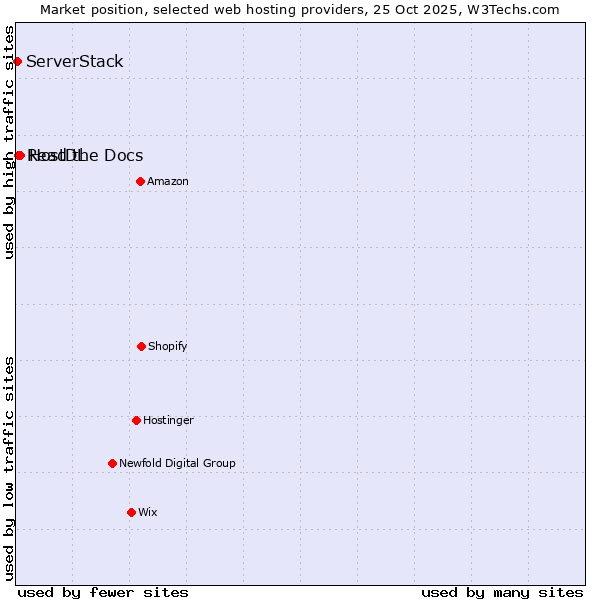This screenshot has width=600, height=600.
Task: Click the 'Docs' word in overlapping label
Action: (x=123, y=155)
